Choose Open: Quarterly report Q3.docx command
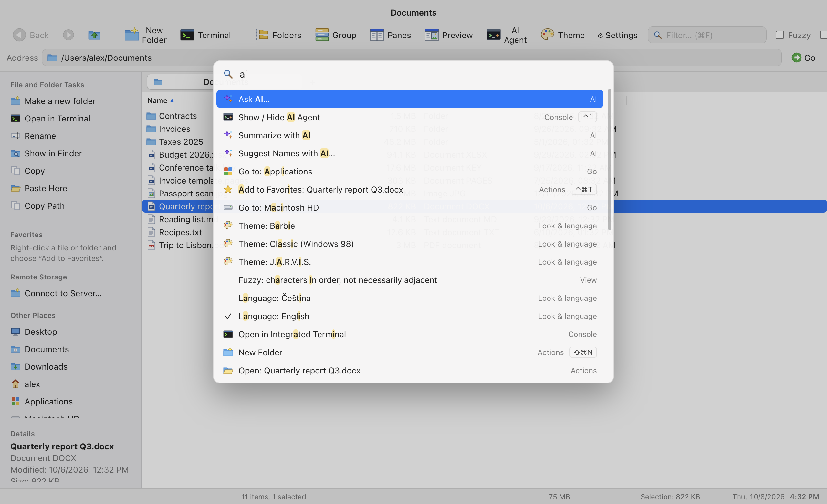The height and width of the screenshot is (504, 827). 410,371
